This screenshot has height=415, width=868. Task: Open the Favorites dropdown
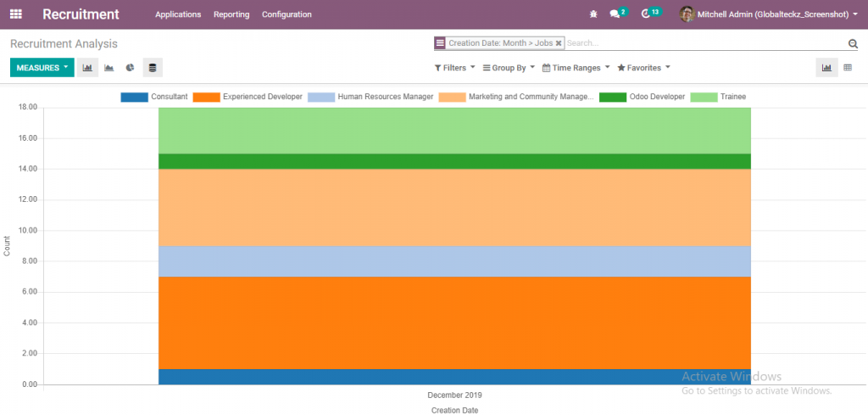tap(644, 68)
